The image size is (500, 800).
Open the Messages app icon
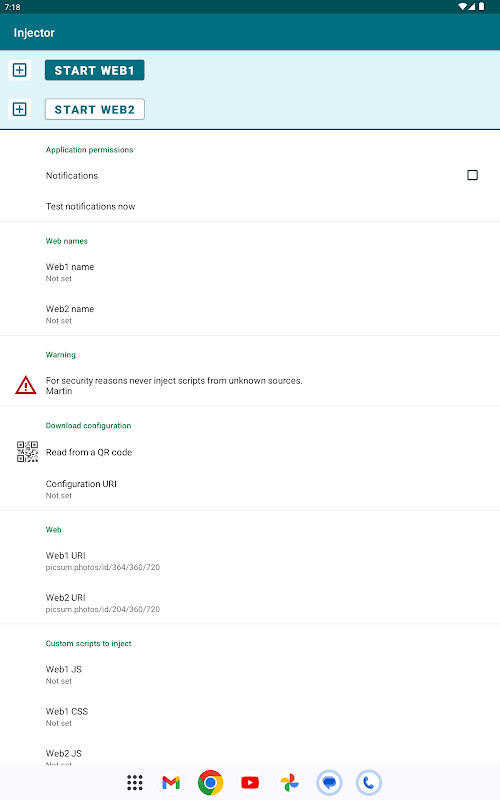click(x=329, y=782)
